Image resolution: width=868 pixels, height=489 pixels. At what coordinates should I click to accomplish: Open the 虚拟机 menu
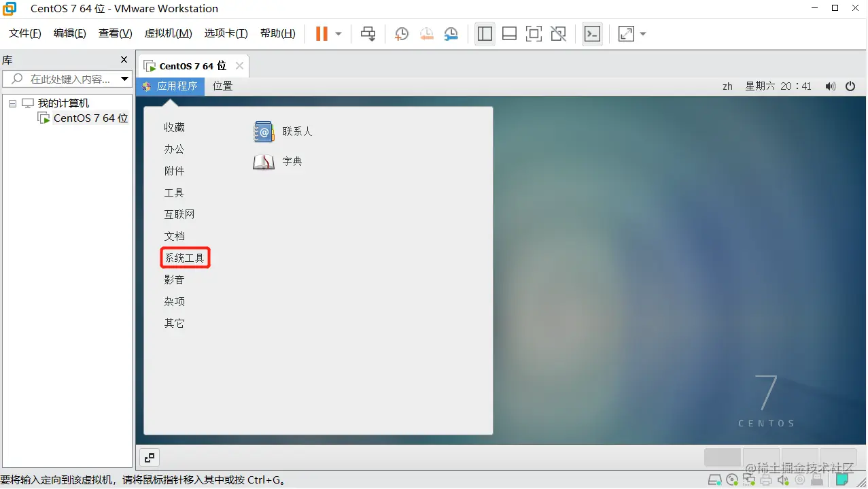coord(168,33)
